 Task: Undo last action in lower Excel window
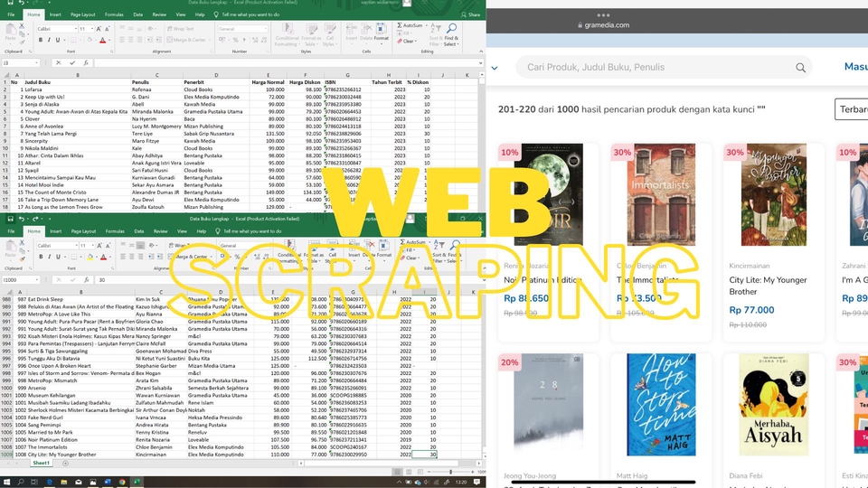tap(21, 219)
